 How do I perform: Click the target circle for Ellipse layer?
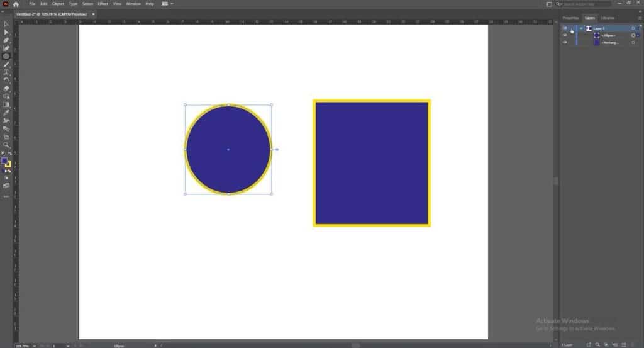[633, 35]
